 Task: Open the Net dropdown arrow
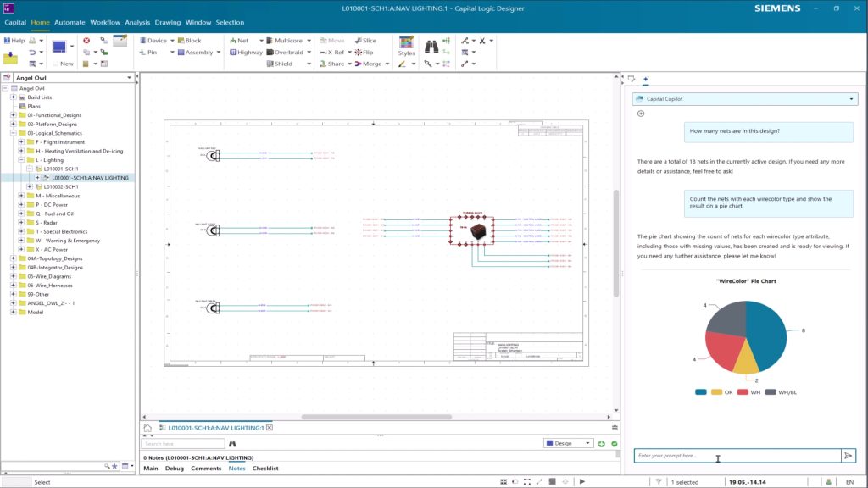coord(261,41)
